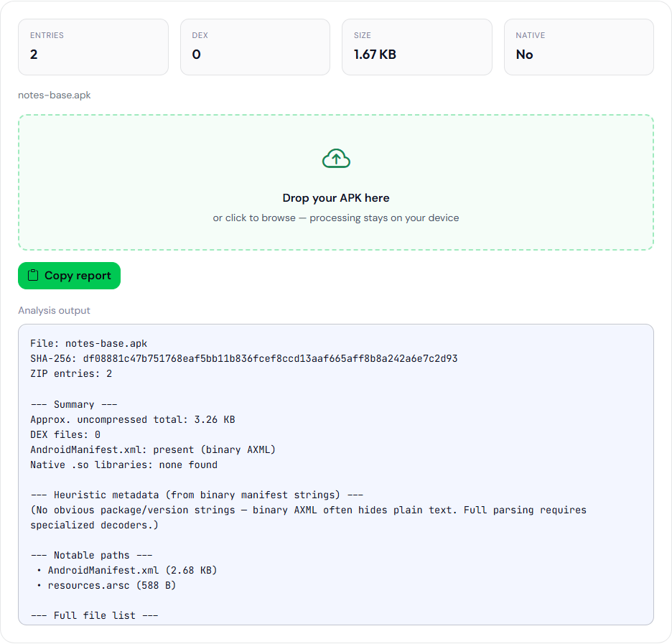Click the '--- Notable paths ---' heading
This screenshot has height=644, width=672.
point(91,555)
